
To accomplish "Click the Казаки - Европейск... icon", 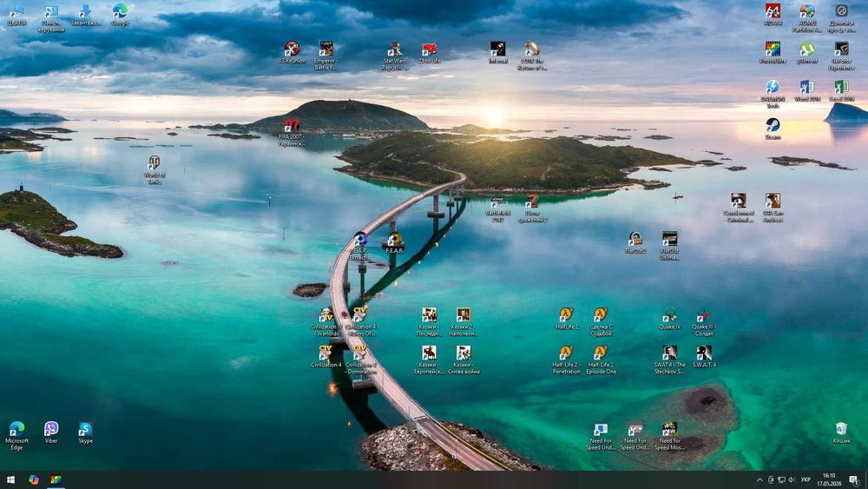I will [x=429, y=360].
